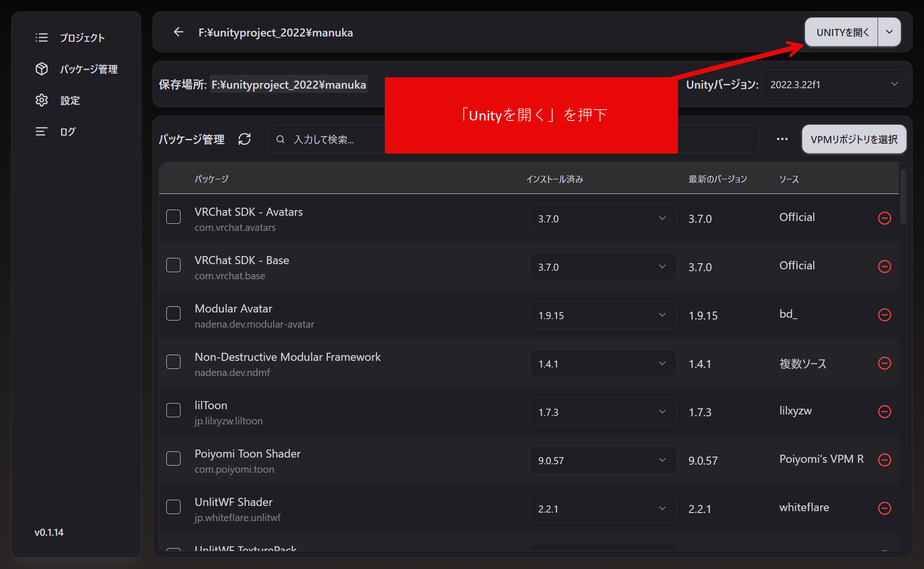Open パッケージ管理 in the sidebar
Screen dimensions: 924x569
tap(89, 69)
